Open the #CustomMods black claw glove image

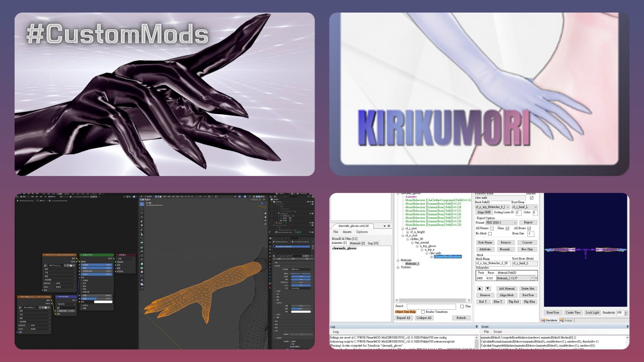coord(165,94)
